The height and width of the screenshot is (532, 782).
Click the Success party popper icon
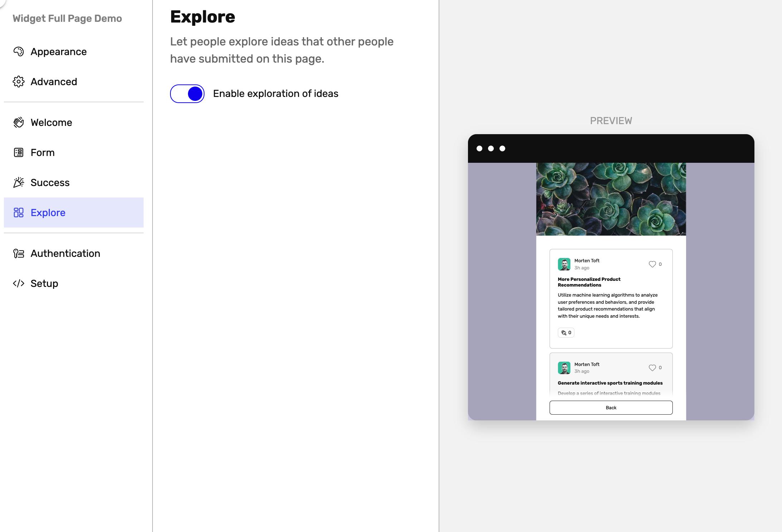tap(19, 182)
